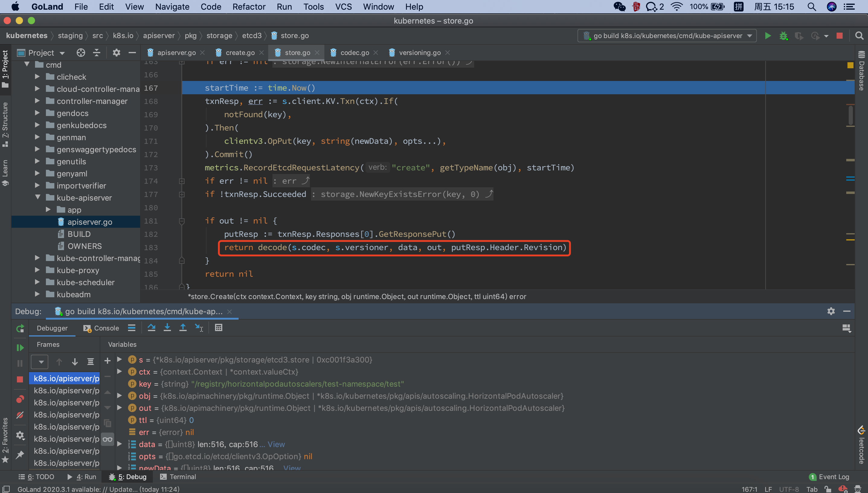Click Rerun debug session icon
This screenshot has height=493, width=868.
[x=20, y=328]
